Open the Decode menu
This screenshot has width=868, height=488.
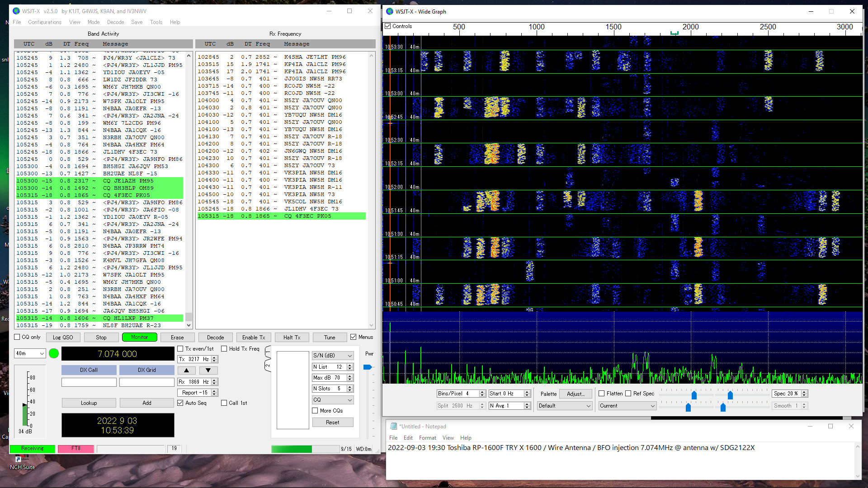click(x=115, y=22)
